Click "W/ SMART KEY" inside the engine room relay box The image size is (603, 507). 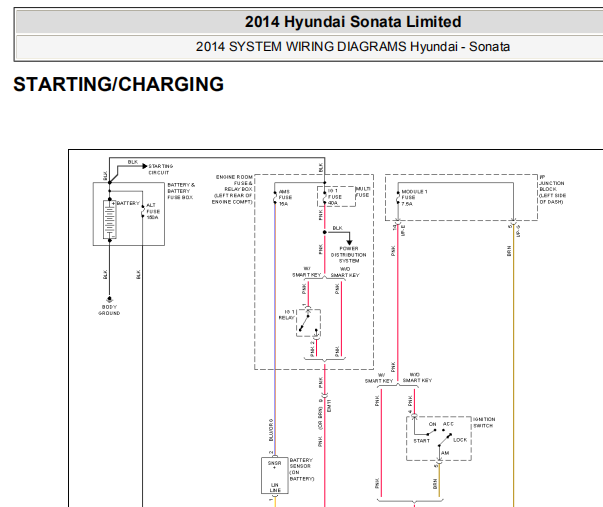[x=306, y=272]
